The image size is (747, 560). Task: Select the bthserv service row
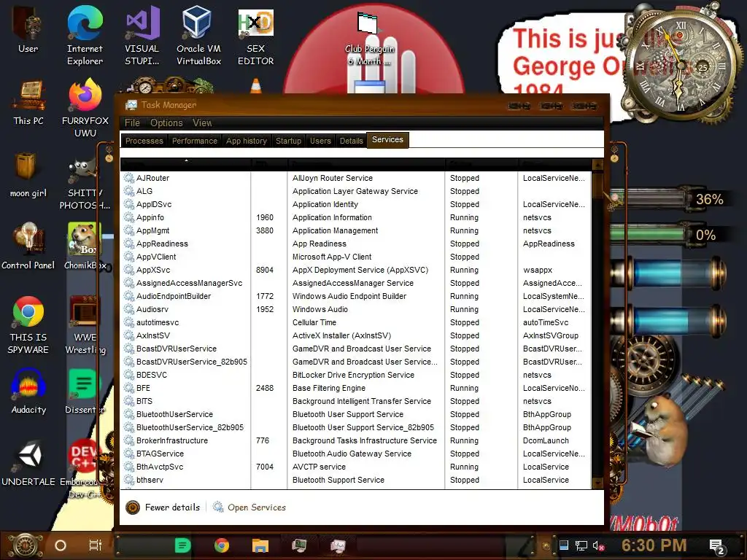[355, 480]
